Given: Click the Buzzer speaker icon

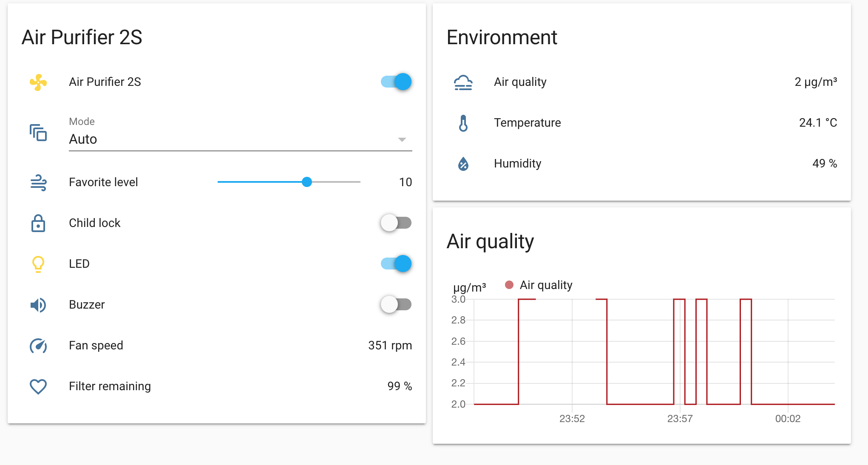Looking at the screenshot, I should 38,305.
